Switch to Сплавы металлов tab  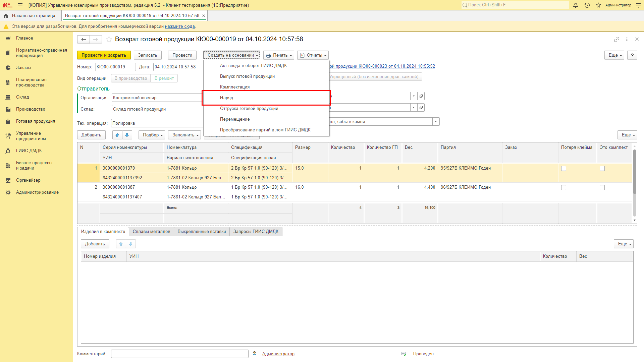click(151, 232)
